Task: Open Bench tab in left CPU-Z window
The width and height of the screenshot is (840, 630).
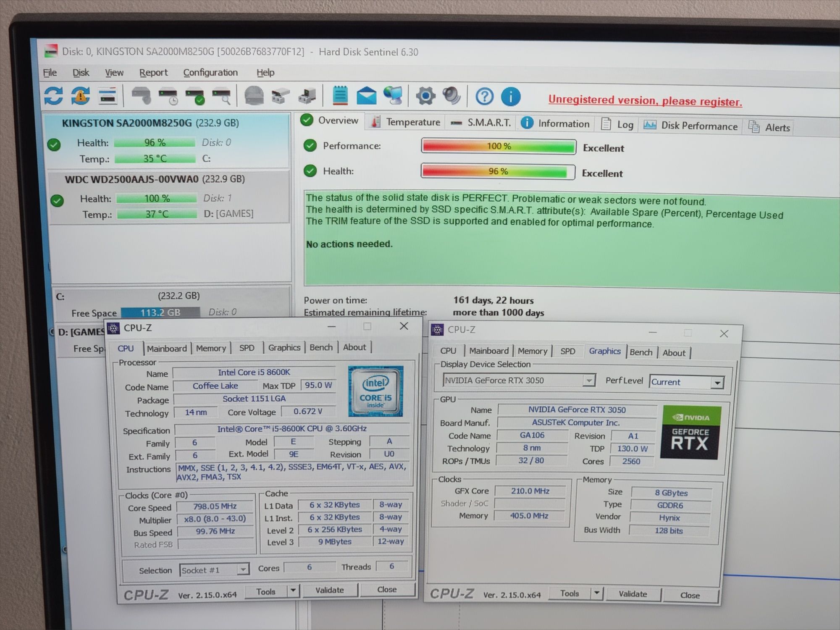Action: click(321, 347)
